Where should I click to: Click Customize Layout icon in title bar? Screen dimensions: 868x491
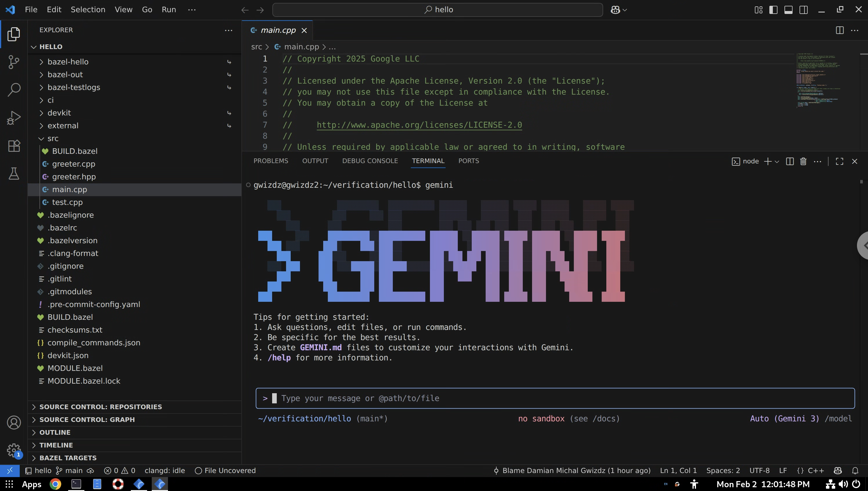(x=758, y=10)
